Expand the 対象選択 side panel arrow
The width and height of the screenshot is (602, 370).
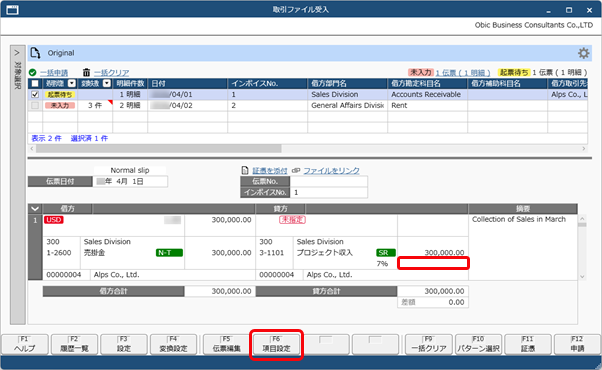click(17, 53)
